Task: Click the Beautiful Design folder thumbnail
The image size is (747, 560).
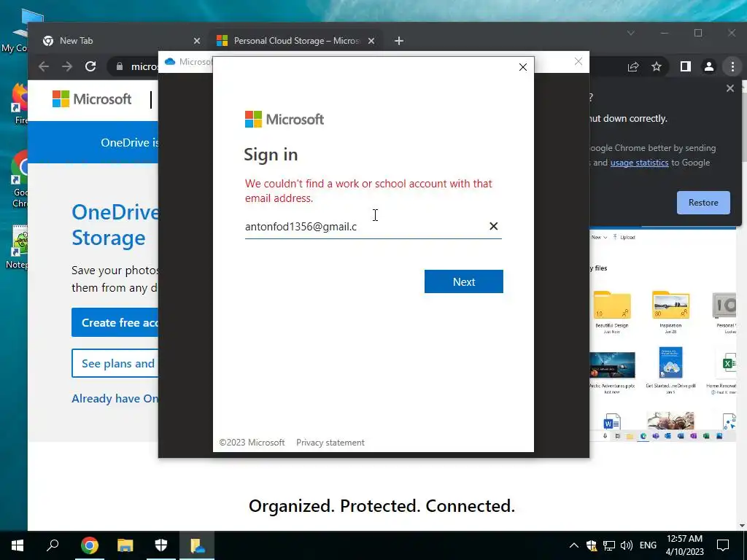Action: (x=612, y=305)
